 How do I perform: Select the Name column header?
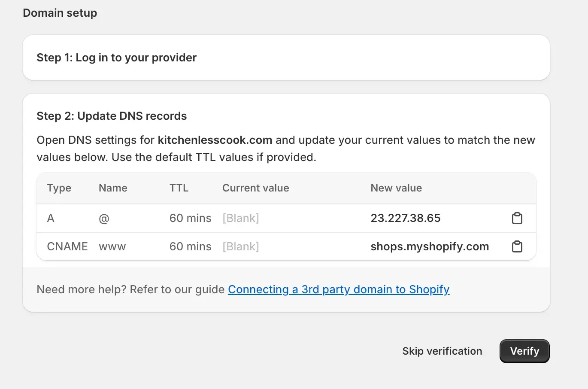pyautogui.click(x=113, y=188)
